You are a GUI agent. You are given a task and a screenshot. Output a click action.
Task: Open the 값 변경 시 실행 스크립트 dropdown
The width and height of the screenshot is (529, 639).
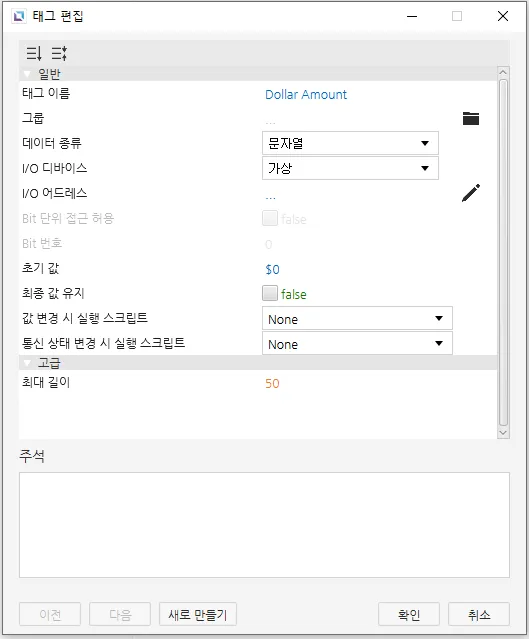357,318
